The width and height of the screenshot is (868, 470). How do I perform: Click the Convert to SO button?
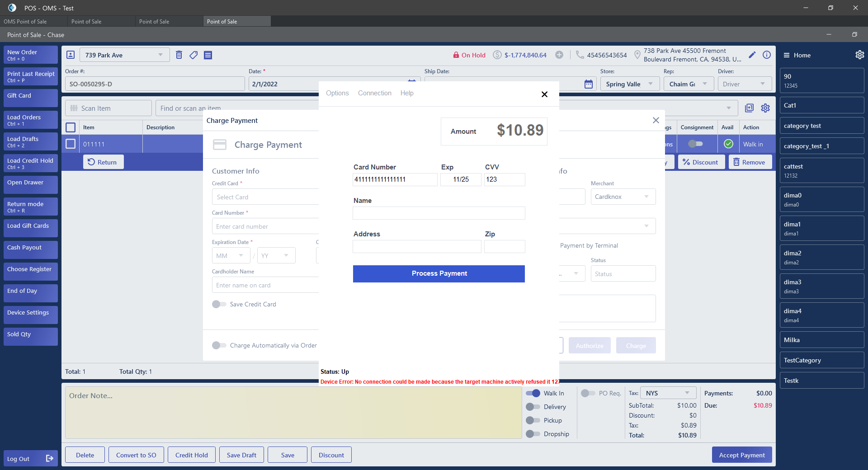136,455
